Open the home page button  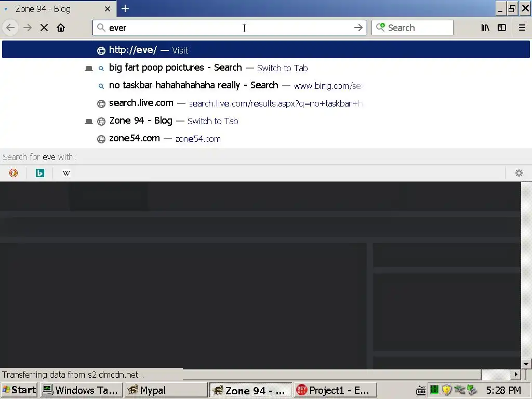(x=61, y=28)
